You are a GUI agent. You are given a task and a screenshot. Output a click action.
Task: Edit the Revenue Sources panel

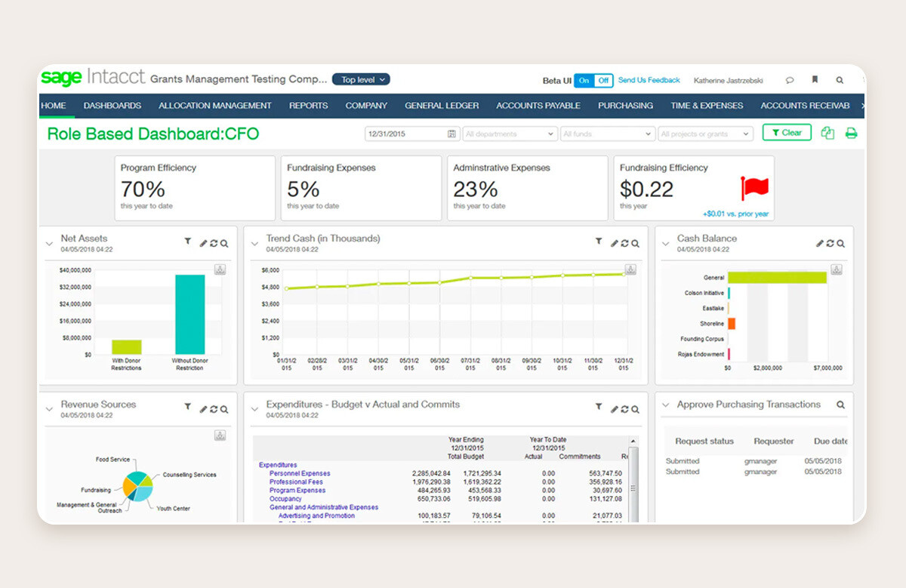tap(203, 409)
